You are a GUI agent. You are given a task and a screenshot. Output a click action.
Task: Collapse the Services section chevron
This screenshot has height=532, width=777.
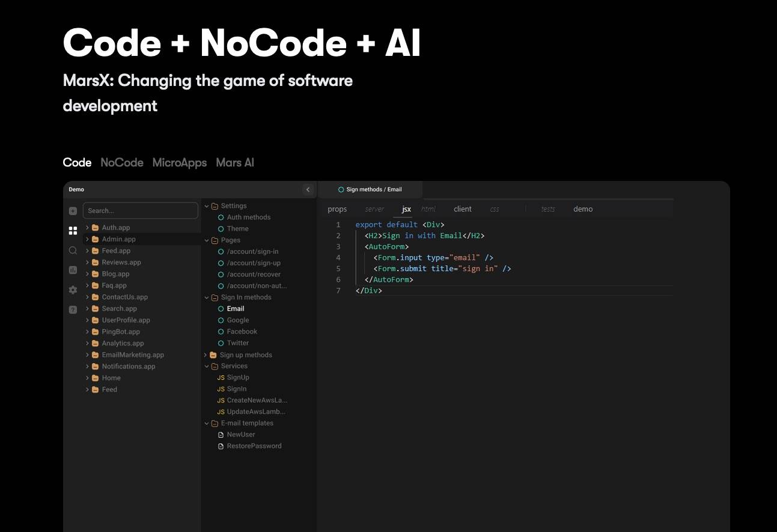pos(207,366)
